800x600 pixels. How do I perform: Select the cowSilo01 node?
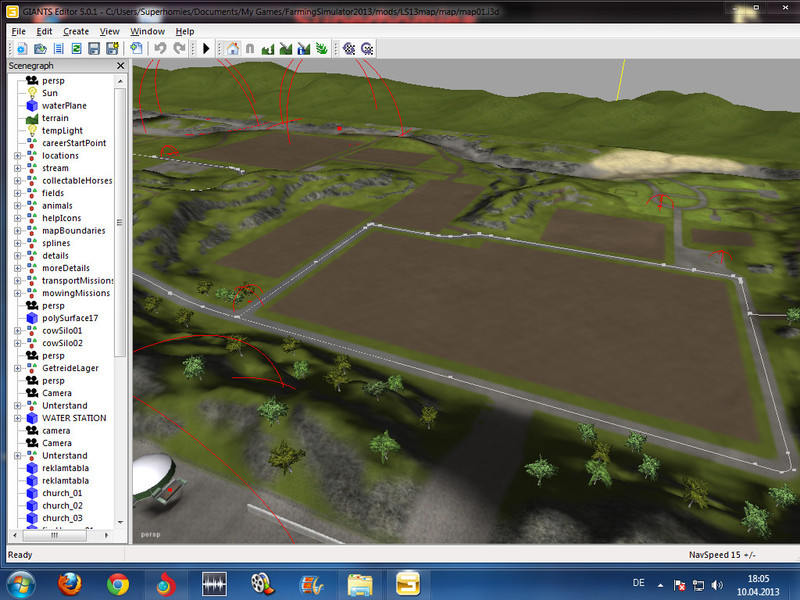pyautogui.click(x=62, y=331)
